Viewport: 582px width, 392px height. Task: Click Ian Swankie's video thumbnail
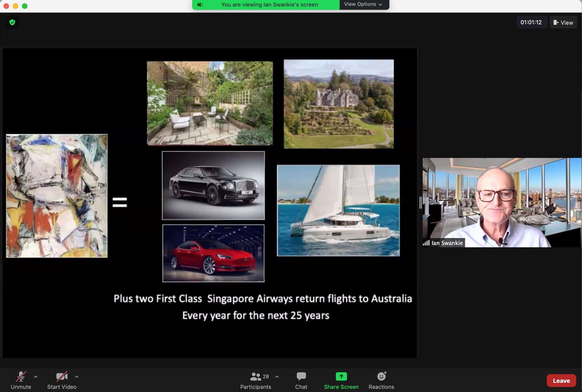click(x=502, y=202)
